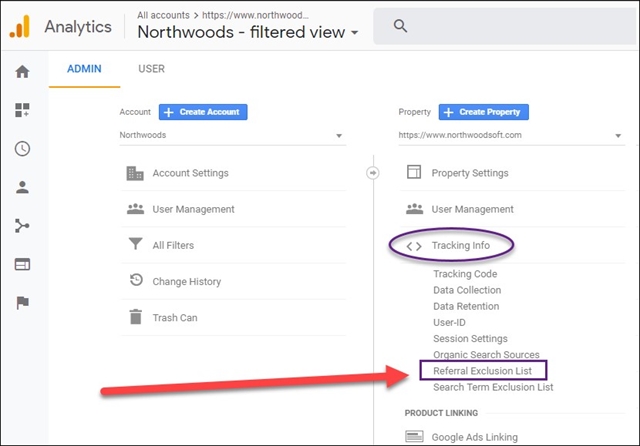Open Data Collection under Tracking Info
640x446 pixels.
[x=467, y=290]
